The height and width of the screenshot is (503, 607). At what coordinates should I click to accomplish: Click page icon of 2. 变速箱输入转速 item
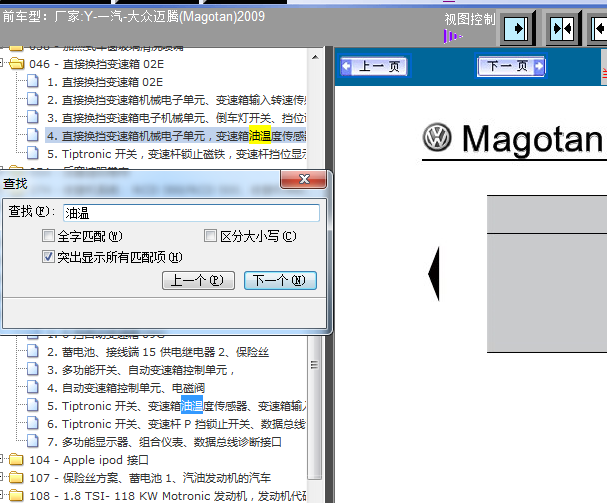(x=33, y=99)
